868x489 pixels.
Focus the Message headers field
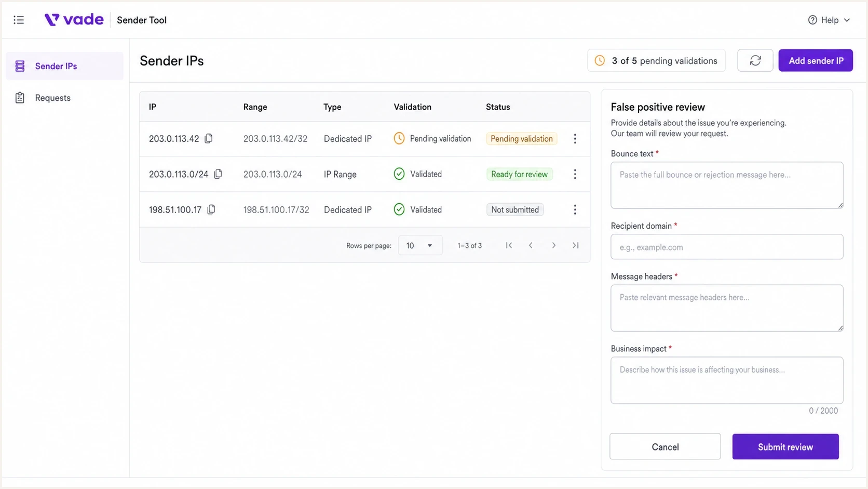pyautogui.click(x=727, y=308)
